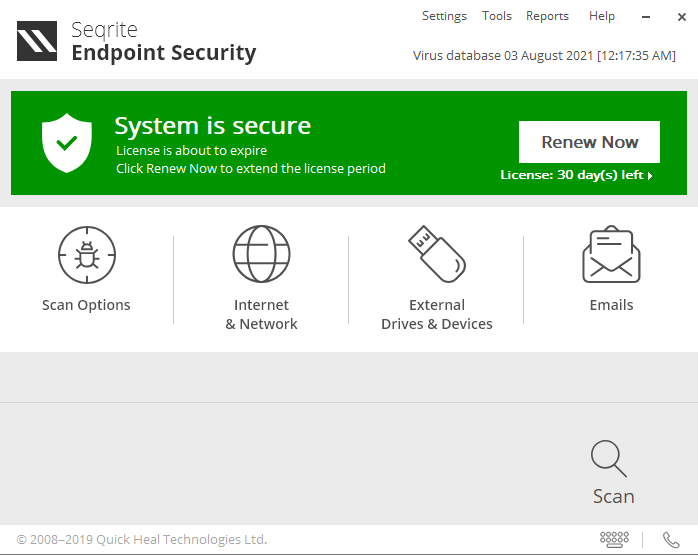This screenshot has height=555, width=698.
Task: Click the green shield checkmark icon
Action: point(67,142)
